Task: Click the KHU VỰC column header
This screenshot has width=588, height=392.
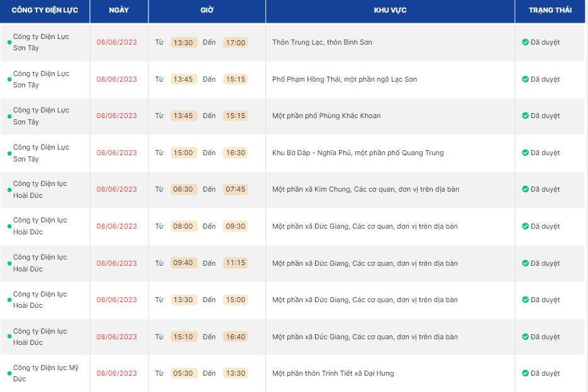Action: (390, 11)
